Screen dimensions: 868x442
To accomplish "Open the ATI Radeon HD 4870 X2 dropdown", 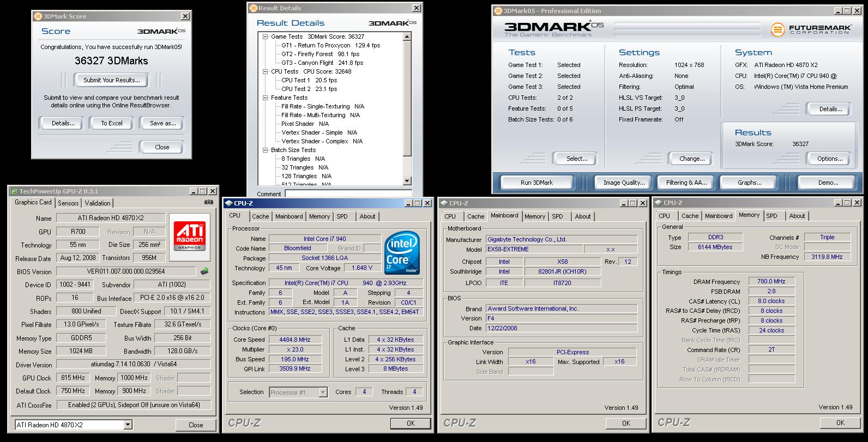I will point(128,425).
